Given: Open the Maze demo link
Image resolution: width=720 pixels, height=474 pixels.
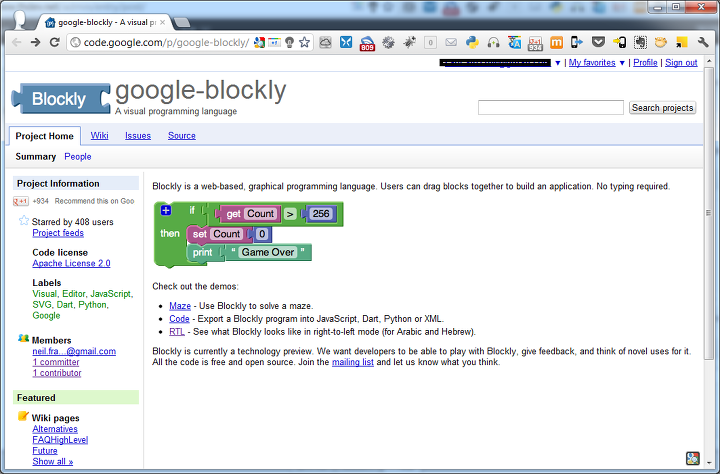Looking at the screenshot, I should [x=180, y=306].
